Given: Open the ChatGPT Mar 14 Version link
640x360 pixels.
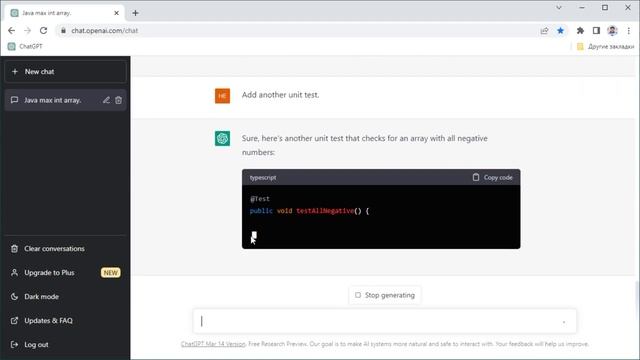Looking at the screenshot, I should tap(213, 344).
